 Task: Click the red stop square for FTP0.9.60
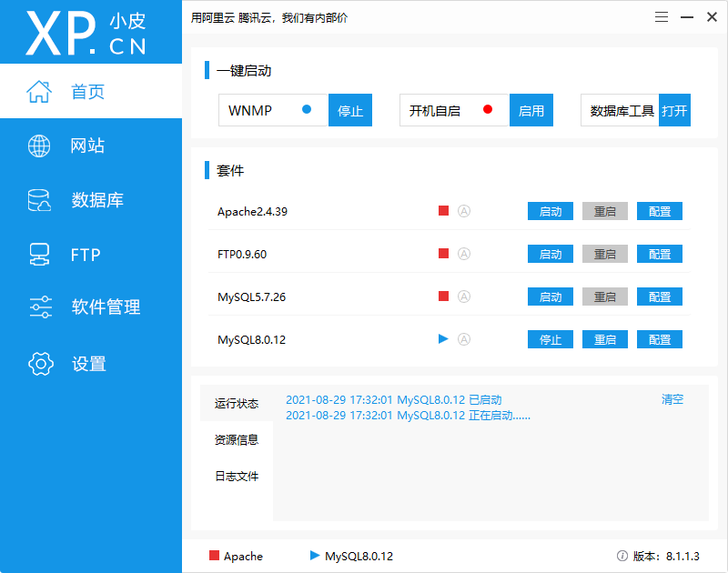(x=443, y=254)
